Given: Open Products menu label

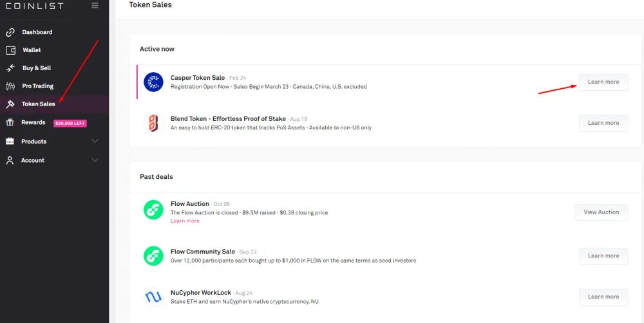Looking at the screenshot, I should pyautogui.click(x=33, y=141).
